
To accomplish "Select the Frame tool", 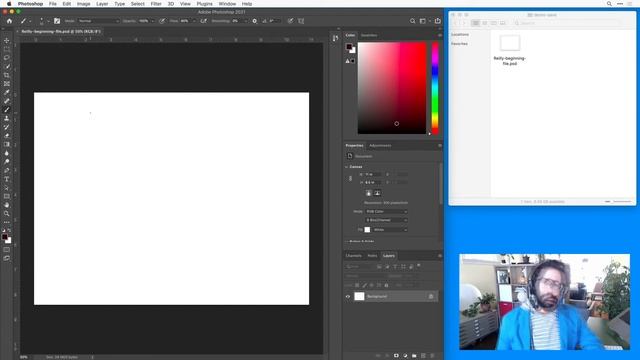I will [x=7, y=84].
